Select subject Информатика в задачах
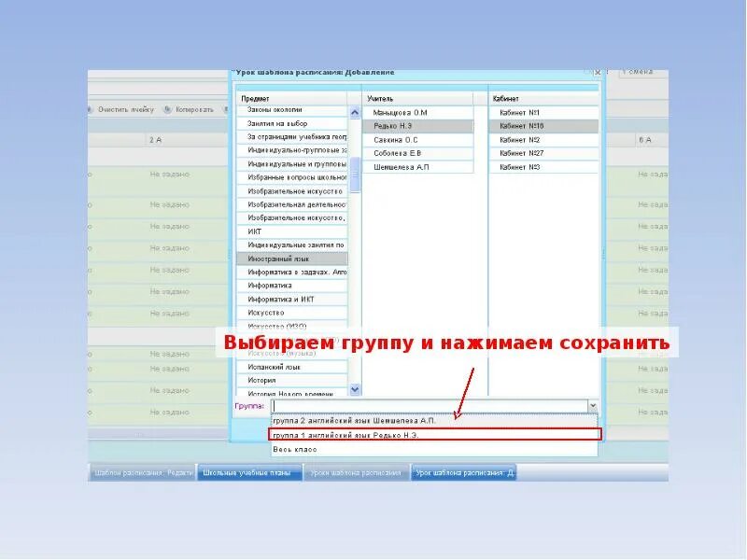Viewport: 747px width, 560px height. (x=292, y=273)
